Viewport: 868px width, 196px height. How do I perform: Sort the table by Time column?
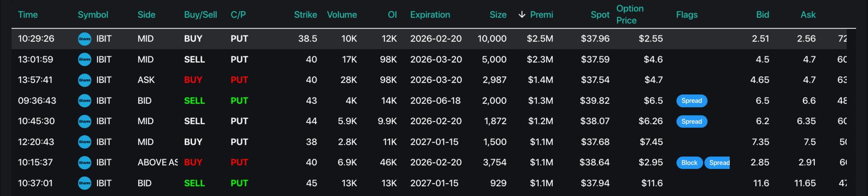pyautogui.click(x=28, y=14)
